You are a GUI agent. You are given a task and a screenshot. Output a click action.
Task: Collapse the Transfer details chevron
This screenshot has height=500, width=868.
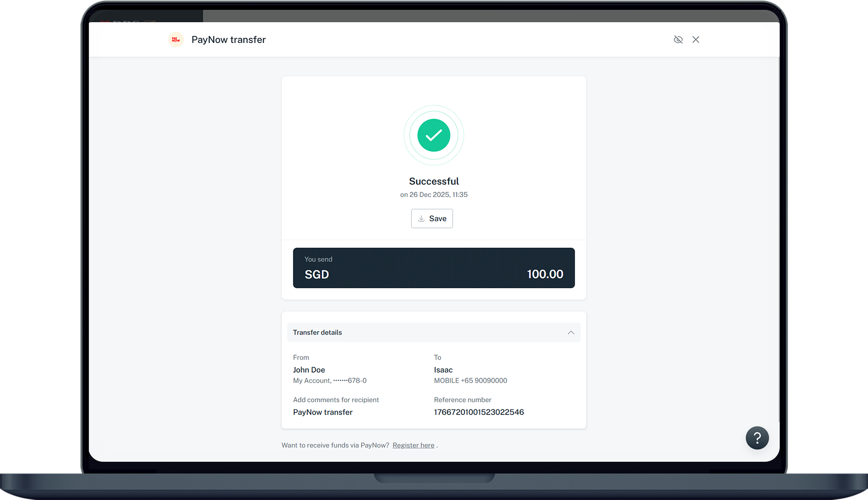pyautogui.click(x=571, y=332)
